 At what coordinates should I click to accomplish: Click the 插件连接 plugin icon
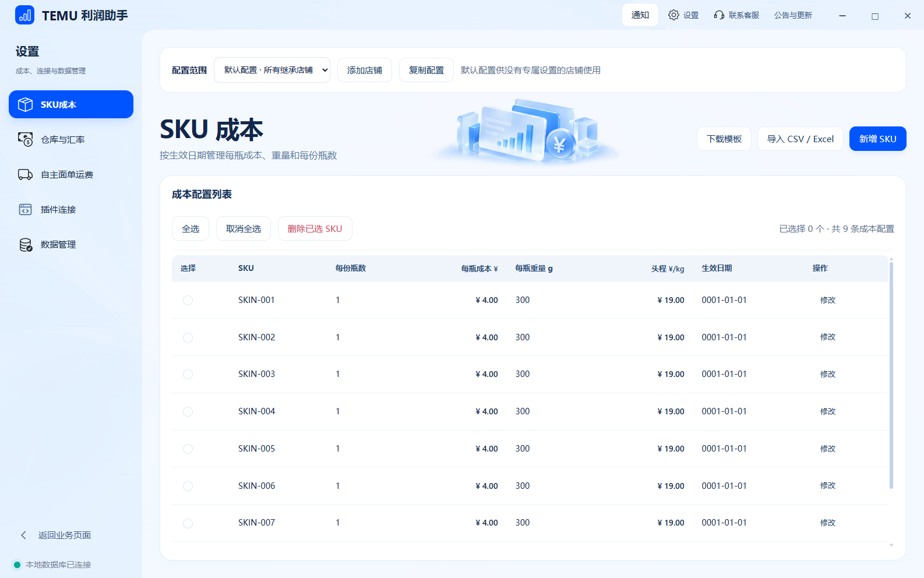pos(25,209)
